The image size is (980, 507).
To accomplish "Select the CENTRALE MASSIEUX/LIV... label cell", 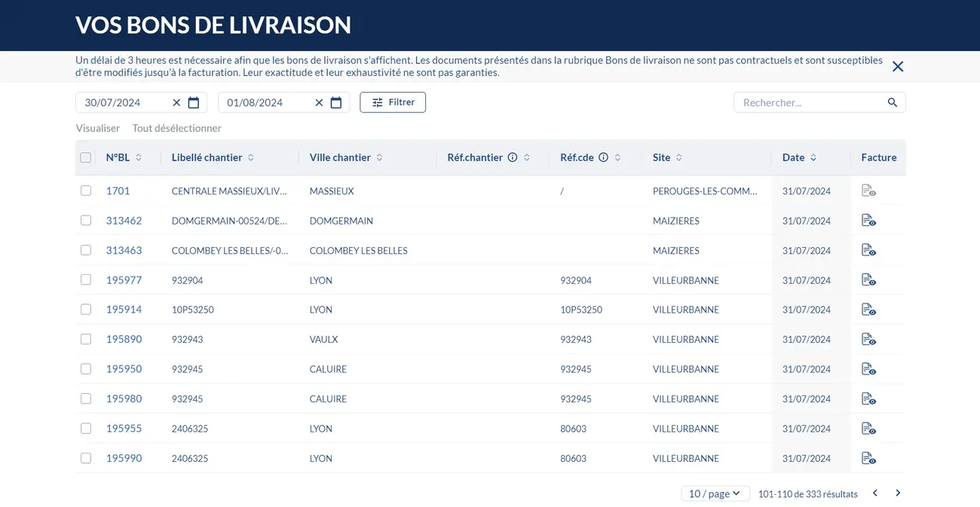I will (x=229, y=191).
